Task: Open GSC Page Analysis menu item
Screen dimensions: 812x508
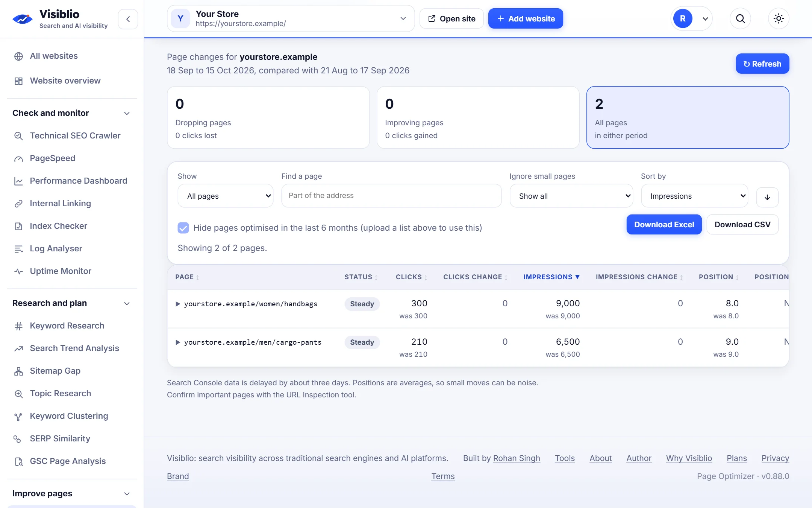Action: coord(71,461)
